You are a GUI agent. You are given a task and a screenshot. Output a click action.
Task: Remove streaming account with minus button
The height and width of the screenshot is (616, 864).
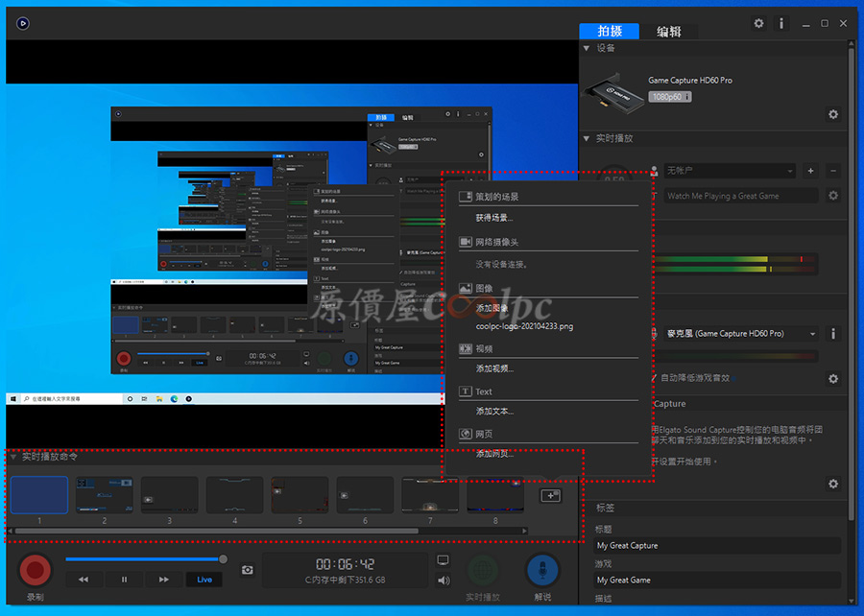[833, 171]
